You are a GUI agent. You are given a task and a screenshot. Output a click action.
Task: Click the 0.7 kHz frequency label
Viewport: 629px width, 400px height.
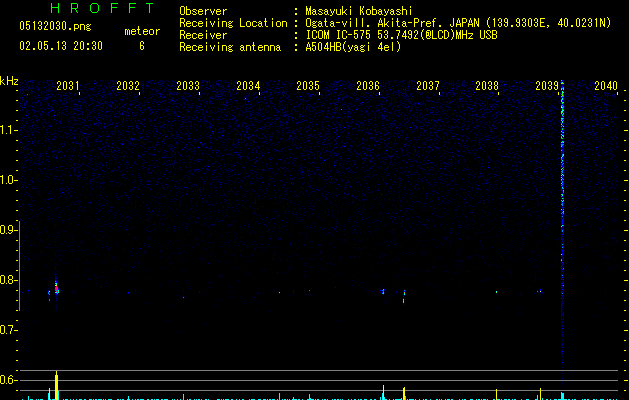click(x=8, y=330)
